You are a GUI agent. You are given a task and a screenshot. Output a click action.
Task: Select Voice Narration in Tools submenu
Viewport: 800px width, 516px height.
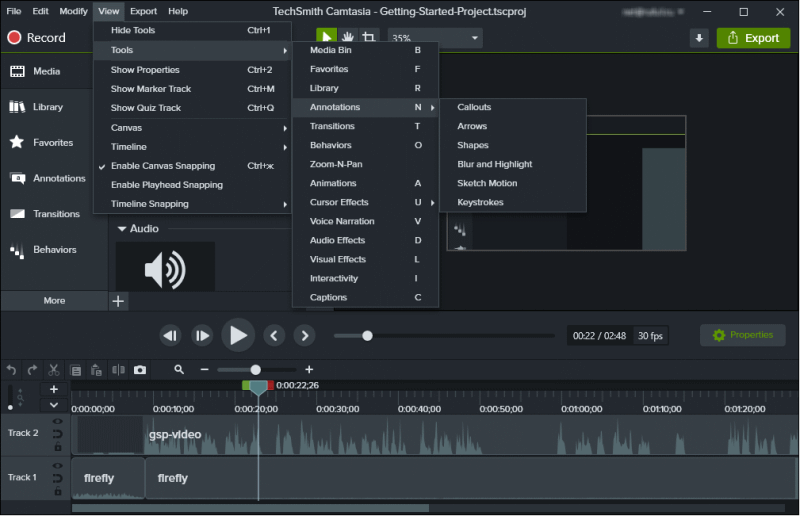click(342, 221)
